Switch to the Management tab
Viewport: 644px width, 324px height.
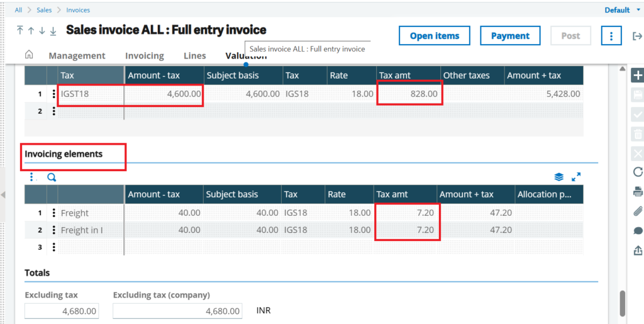tap(77, 56)
